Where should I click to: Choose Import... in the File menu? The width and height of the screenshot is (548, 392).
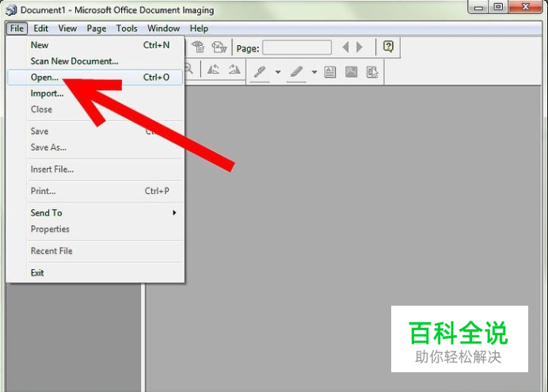point(95,93)
